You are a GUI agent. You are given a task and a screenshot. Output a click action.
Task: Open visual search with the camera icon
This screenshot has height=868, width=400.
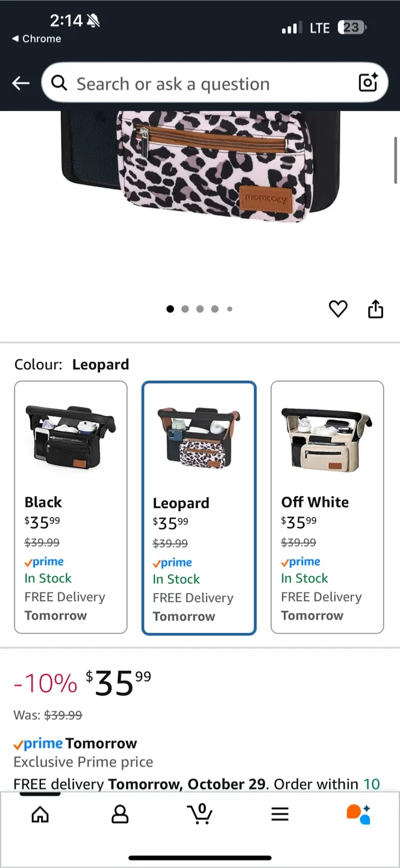pyautogui.click(x=367, y=83)
